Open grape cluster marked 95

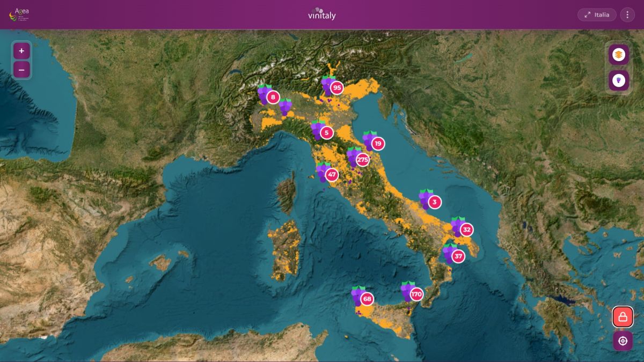[x=332, y=87]
